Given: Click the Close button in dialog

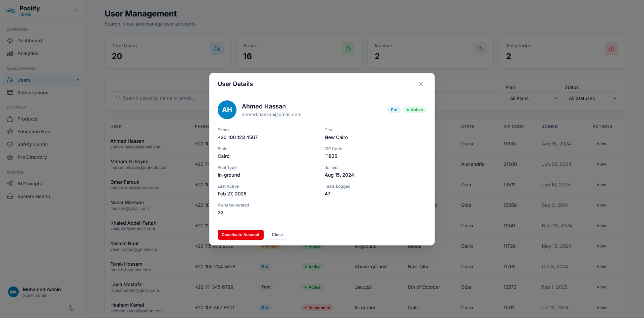Looking at the screenshot, I should (277, 235).
